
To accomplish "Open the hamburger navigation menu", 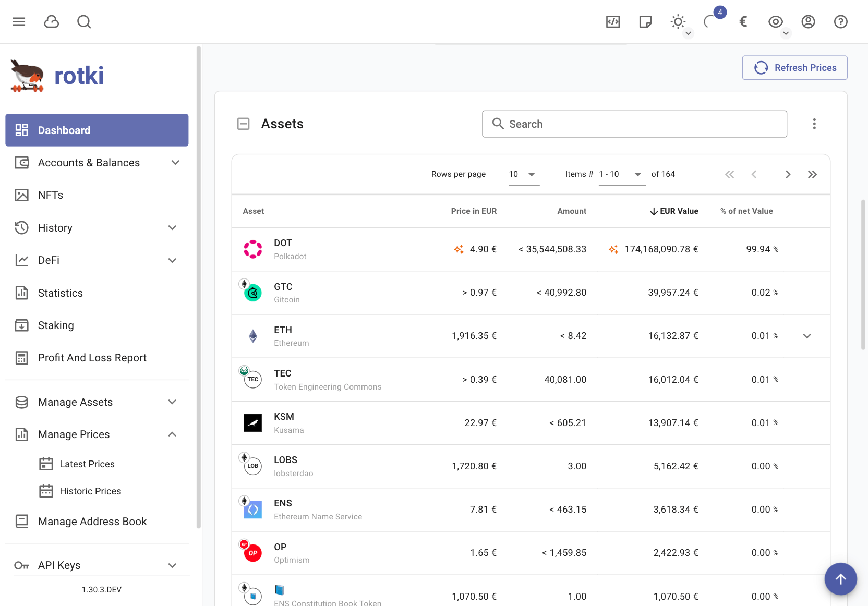I will coord(19,21).
